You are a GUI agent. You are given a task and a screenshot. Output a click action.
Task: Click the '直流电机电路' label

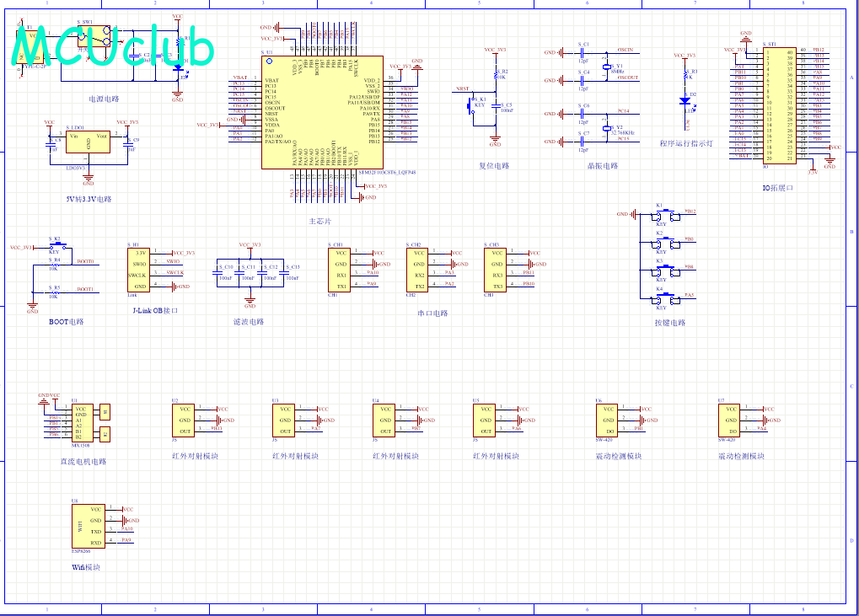(83, 462)
